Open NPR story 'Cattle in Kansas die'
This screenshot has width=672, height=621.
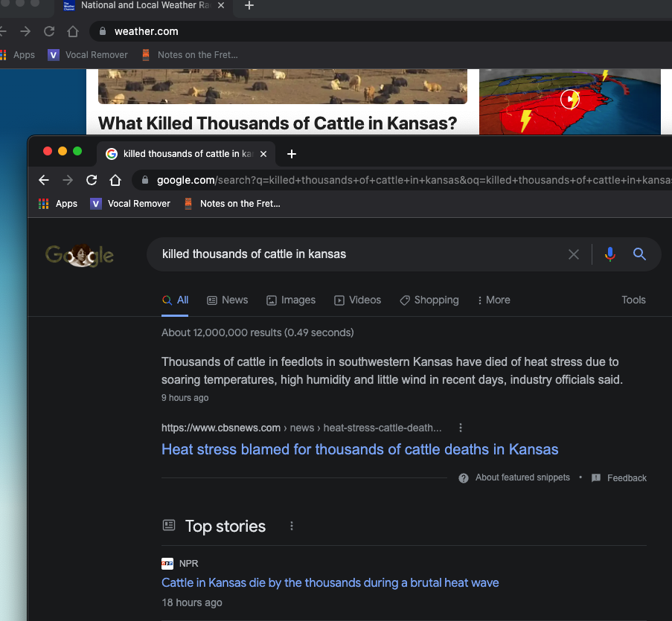(330, 583)
